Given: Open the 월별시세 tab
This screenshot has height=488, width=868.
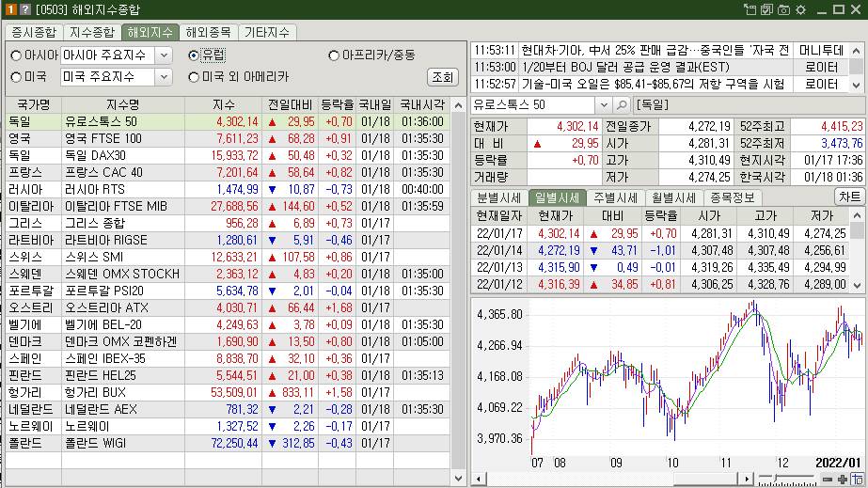Looking at the screenshot, I should tap(673, 197).
